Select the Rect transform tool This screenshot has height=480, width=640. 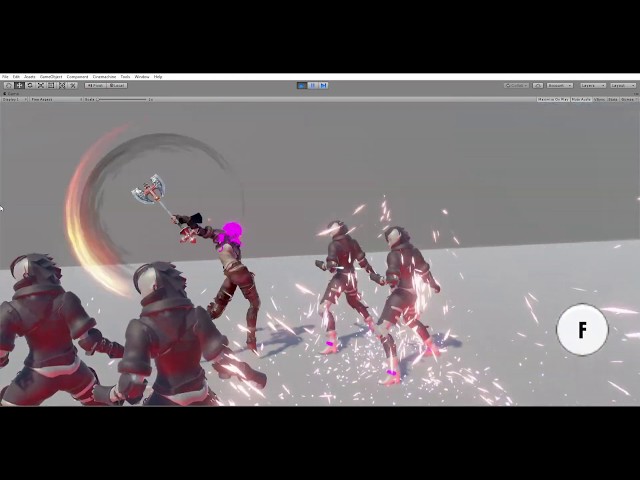click(51, 85)
